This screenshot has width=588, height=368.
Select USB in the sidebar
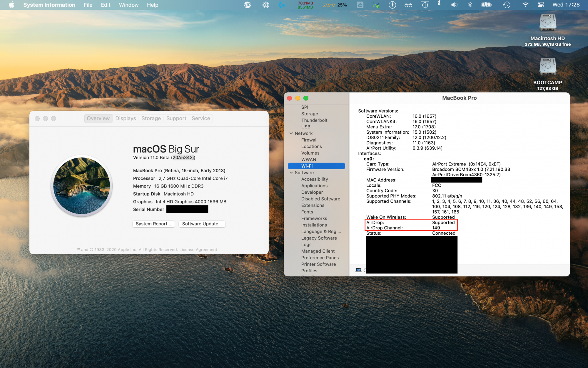click(306, 127)
